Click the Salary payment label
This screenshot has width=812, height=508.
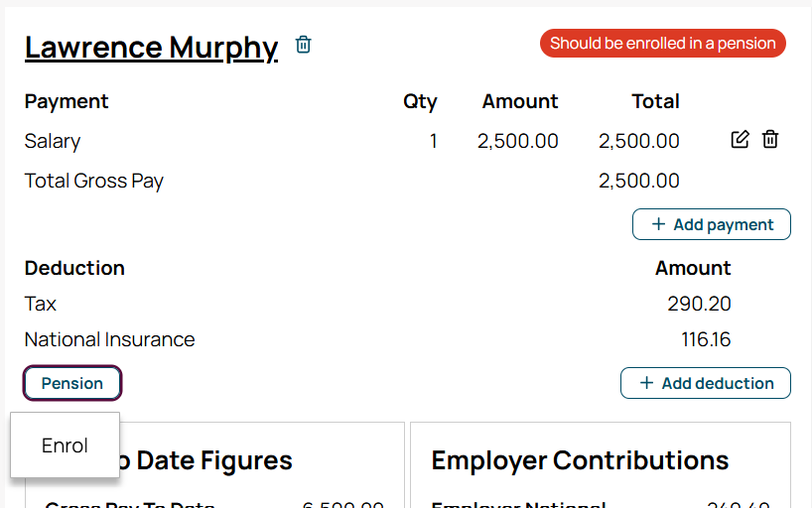pyautogui.click(x=53, y=141)
